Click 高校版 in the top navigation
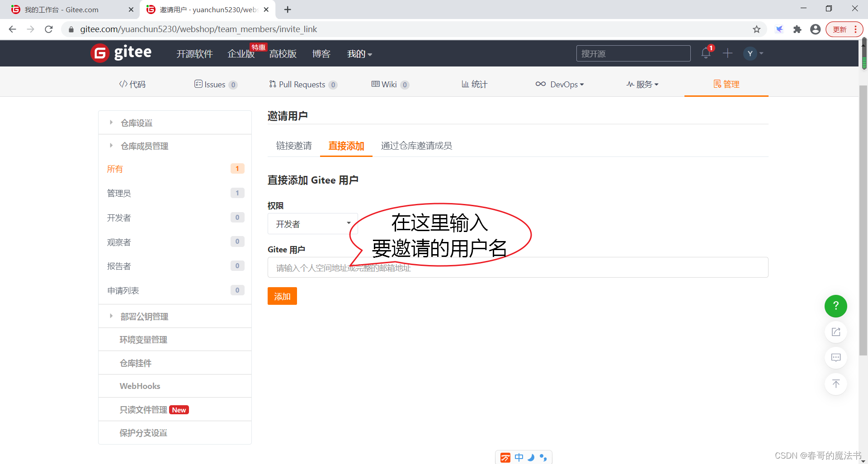Viewport: 868px width, 464px height. point(283,54)
